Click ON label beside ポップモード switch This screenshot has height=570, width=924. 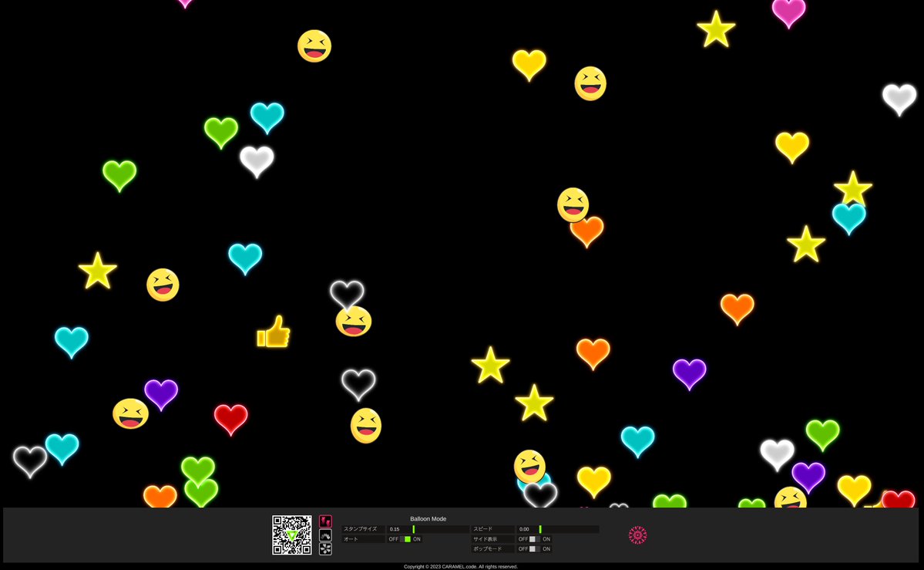[546, 548]
